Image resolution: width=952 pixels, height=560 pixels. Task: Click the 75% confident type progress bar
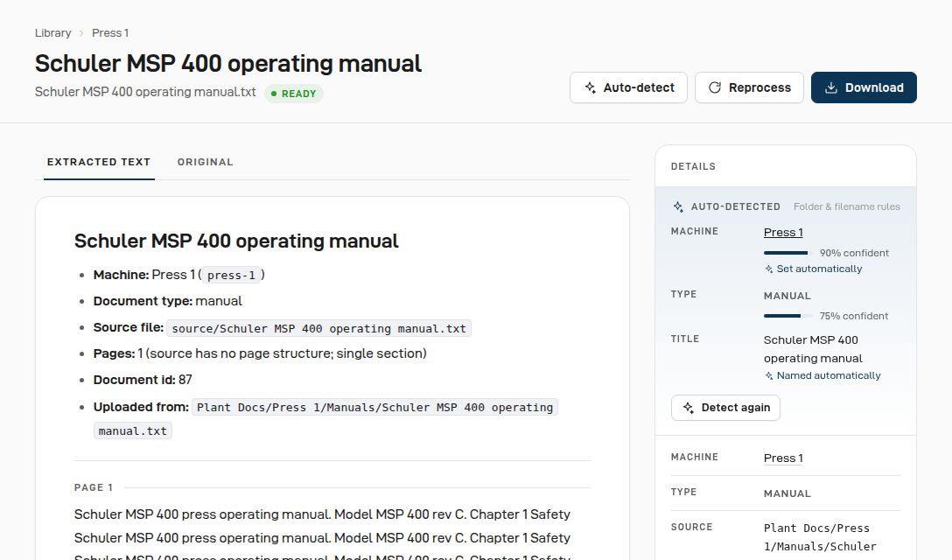(x=788, y=316)
